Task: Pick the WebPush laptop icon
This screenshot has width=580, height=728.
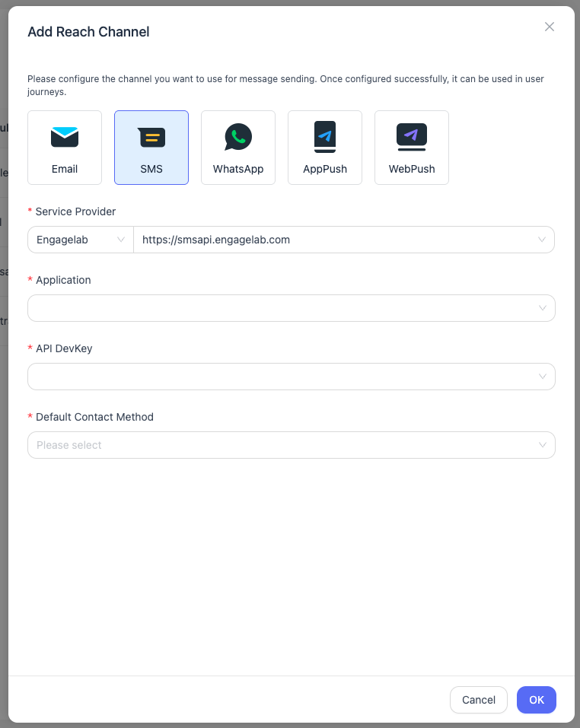Action: 412,137
